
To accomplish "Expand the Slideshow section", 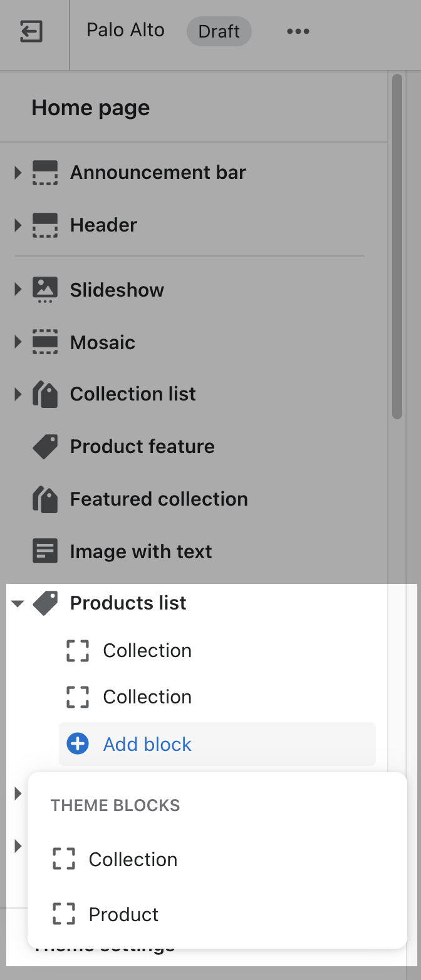I will [x=18, y=290].
